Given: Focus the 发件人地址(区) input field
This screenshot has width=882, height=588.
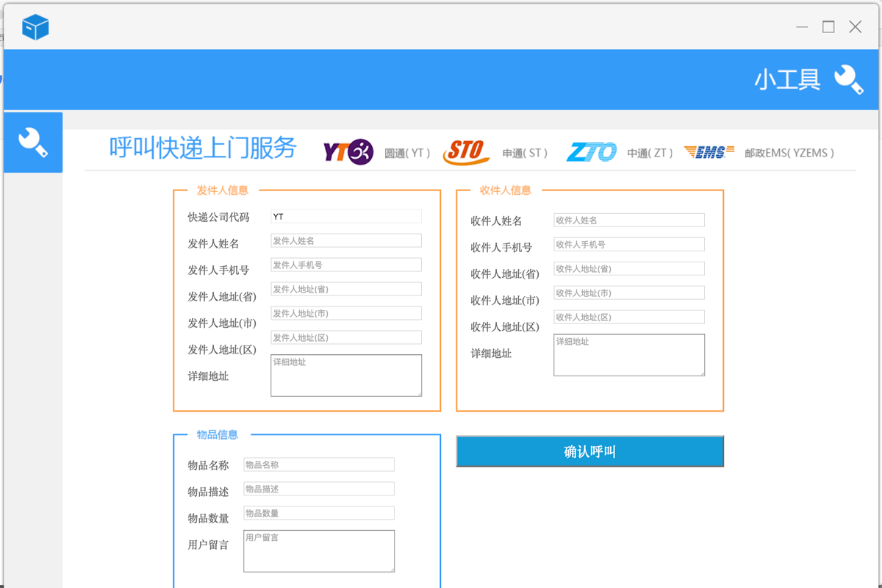Looking at the screenshot, I should [346, 337].
